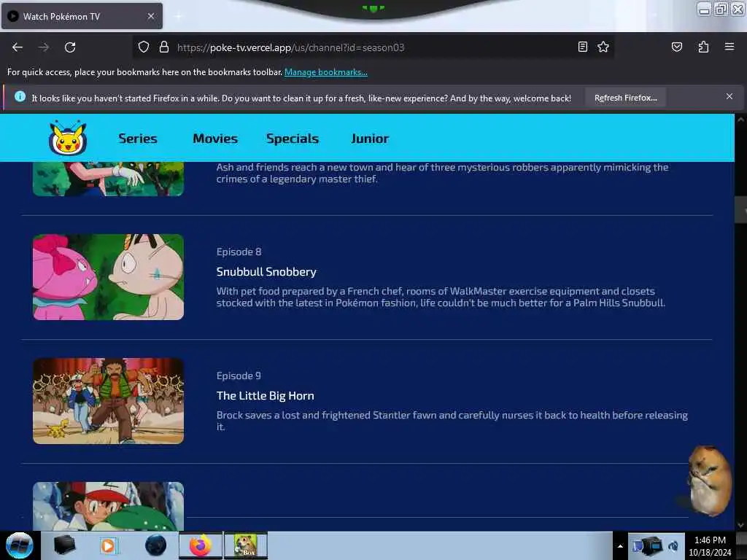This screenshot has height=560, width=747.
Task: Click the page scrollbar up arrow
Action: click(741, 120)
